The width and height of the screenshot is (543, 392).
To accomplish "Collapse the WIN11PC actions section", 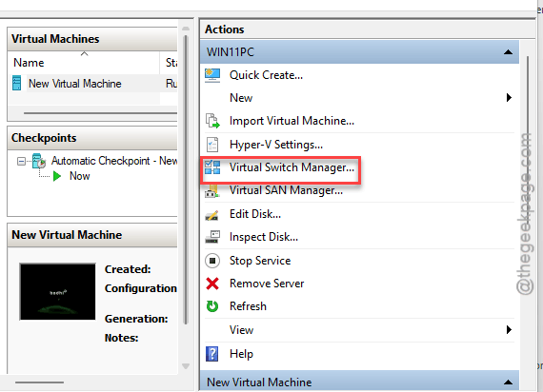I will pyautogui.click(x=508, y=52).
